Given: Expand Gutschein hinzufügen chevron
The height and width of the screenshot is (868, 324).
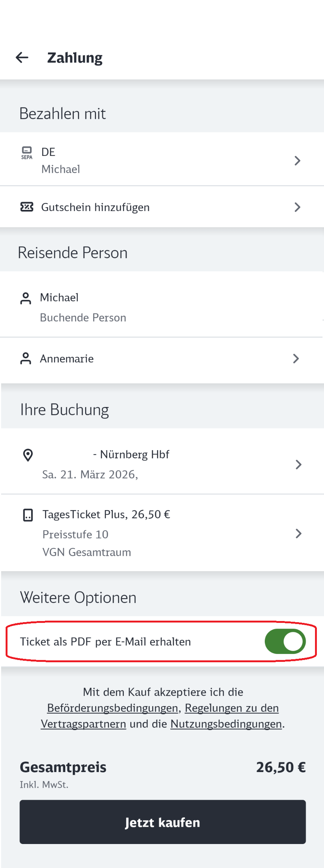Looking at the screenshot, I should pyautogui.click(x=297, y=207).
